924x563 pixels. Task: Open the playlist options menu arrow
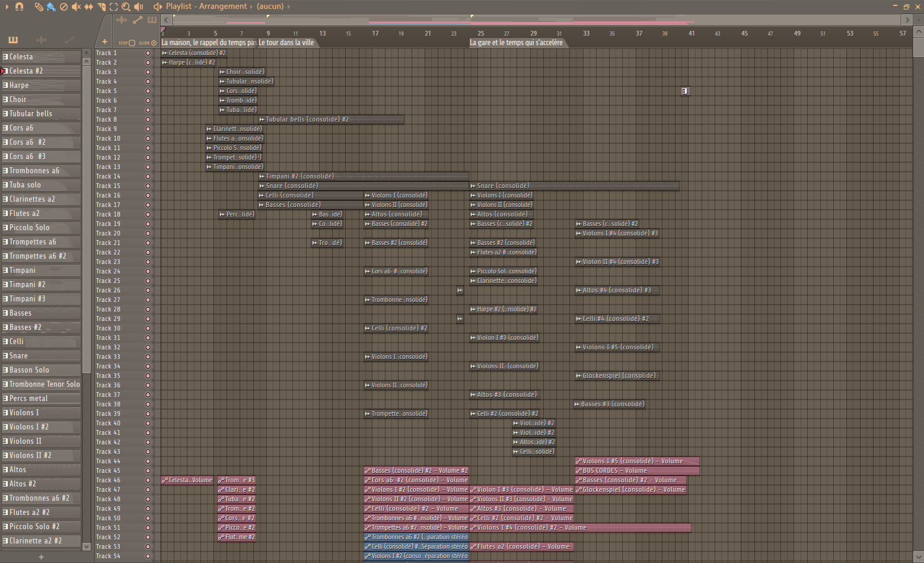[7, 7]
